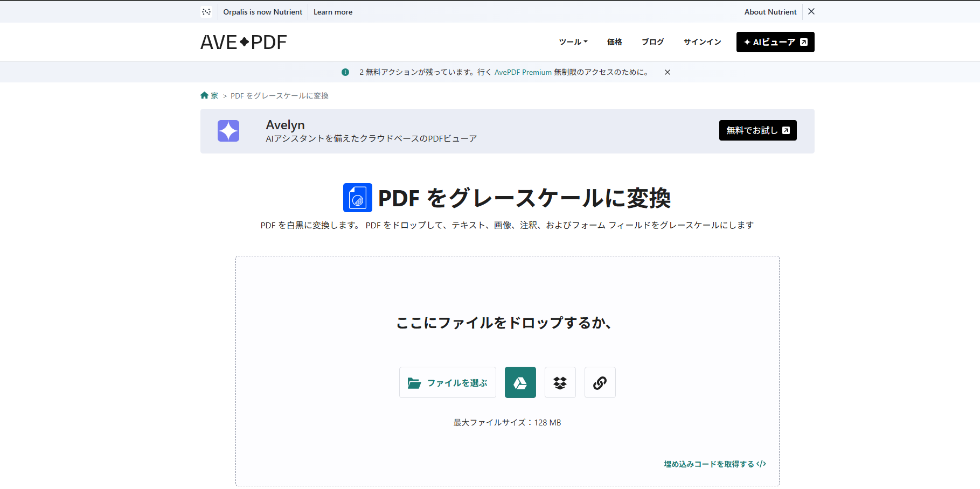980x489 pixels.
Task: Click breadcrumb PDF をグレースケールに変換
Action: point(280,96)
